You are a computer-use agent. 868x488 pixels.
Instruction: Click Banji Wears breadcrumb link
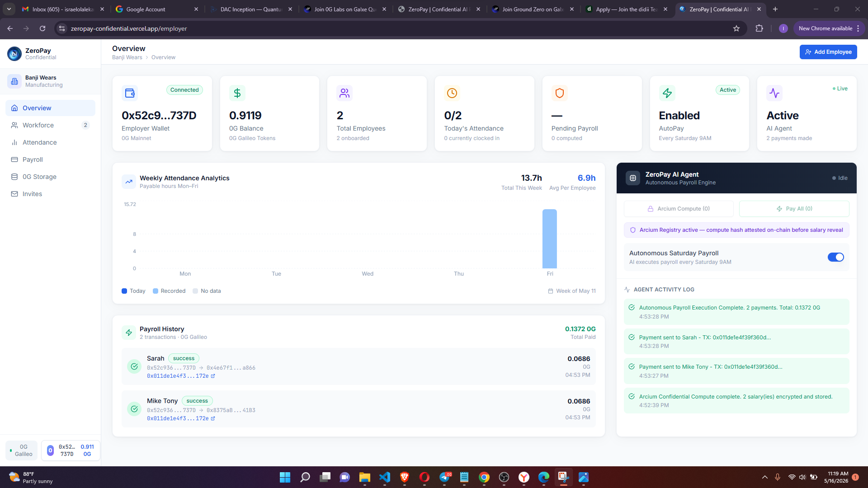(127, 57)
